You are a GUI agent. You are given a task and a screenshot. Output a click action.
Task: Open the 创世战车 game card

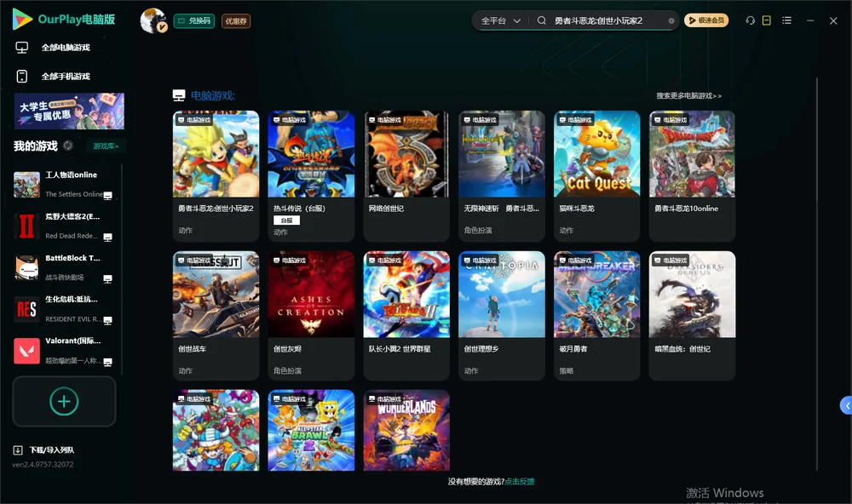point(216,316)
